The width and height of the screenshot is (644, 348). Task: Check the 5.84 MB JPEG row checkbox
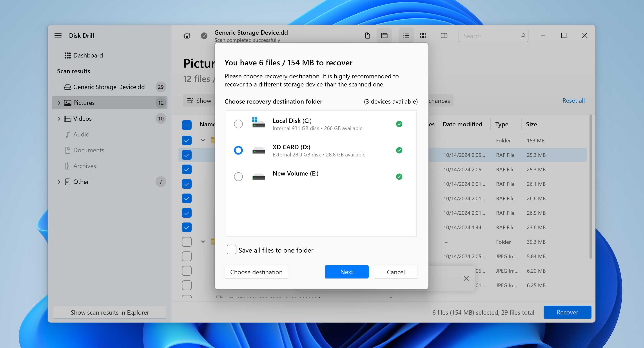click(187, 256)
